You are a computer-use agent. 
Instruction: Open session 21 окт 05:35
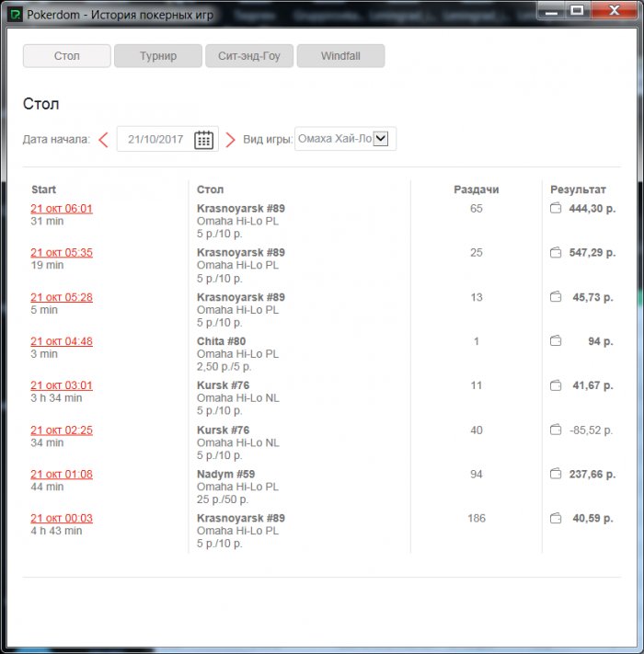(62, 253)
